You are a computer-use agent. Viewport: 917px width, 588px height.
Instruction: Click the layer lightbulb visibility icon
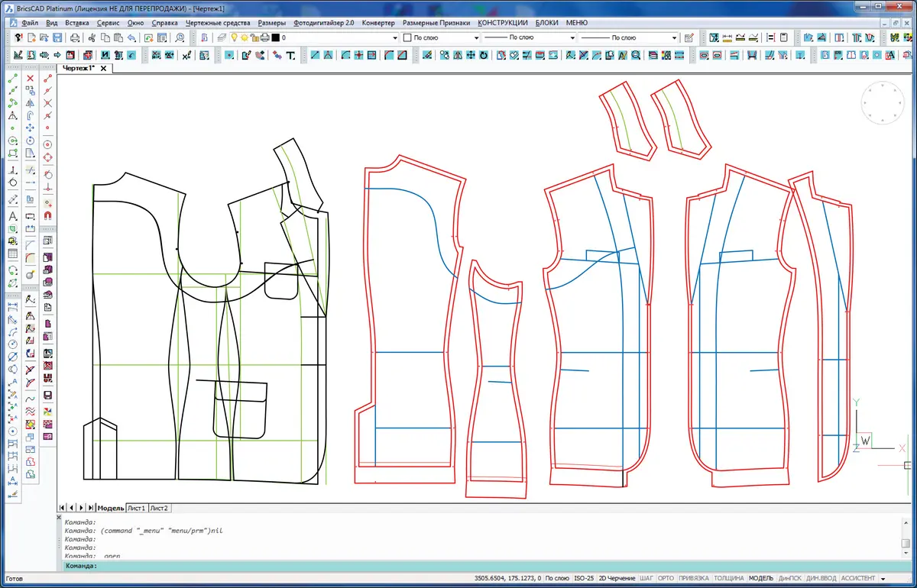(x=235, y=37)
